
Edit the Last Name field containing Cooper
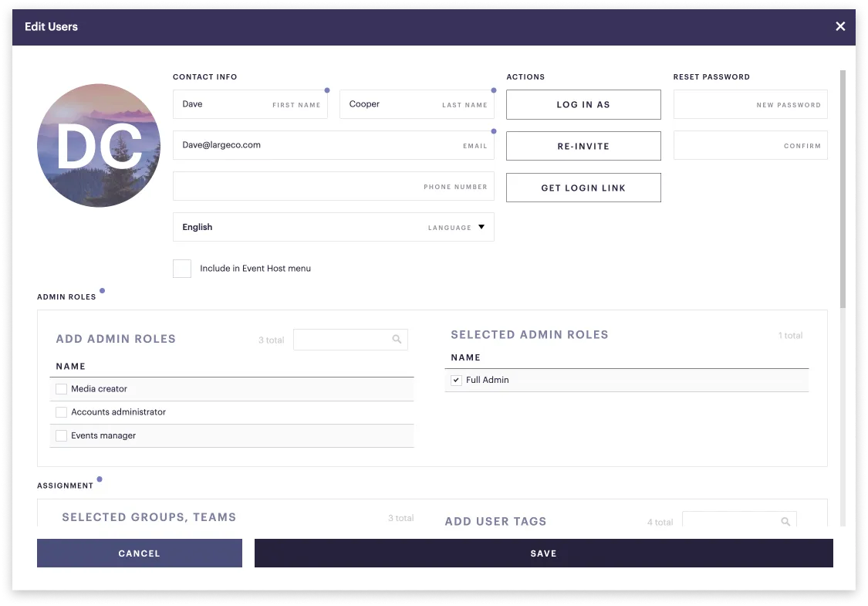[417, 104]
